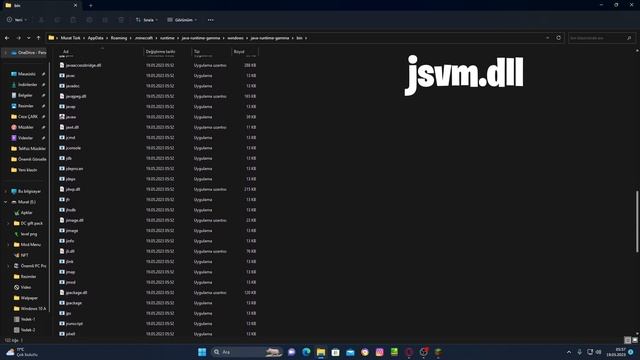Open the Windows Start menu
The image size is (640, 360).
pos(202,352)
